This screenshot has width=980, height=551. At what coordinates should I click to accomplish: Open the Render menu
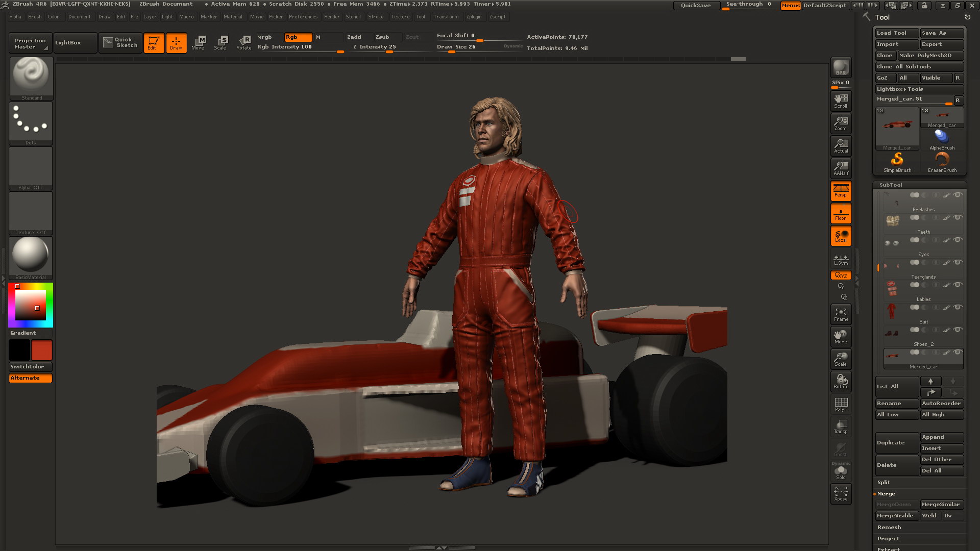[332, 17]
